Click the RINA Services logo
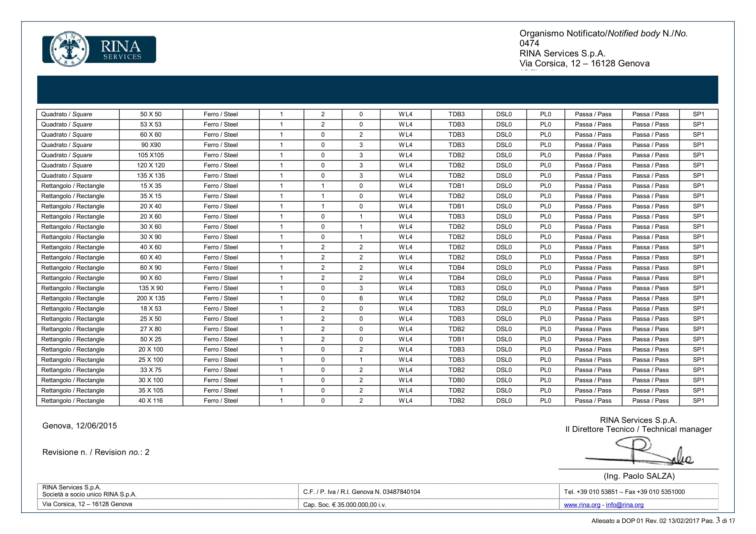Viewport: 756px width, 534px height. click(x=99, y=49)
